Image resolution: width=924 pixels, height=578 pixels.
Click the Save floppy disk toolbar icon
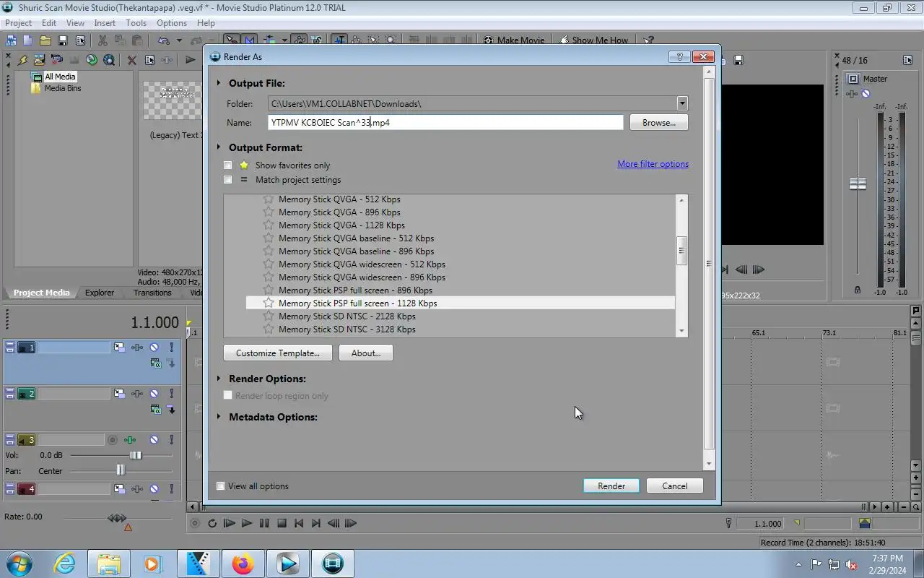[x=63, y=40]
